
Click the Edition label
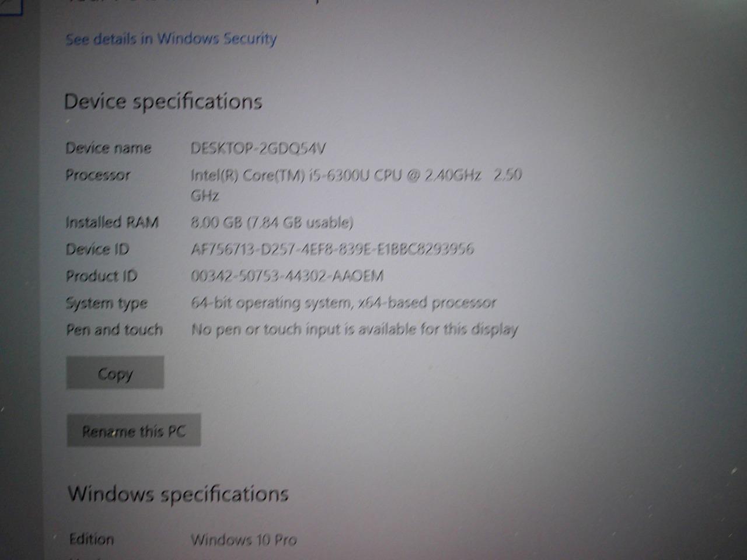click(x=92, y=539)
